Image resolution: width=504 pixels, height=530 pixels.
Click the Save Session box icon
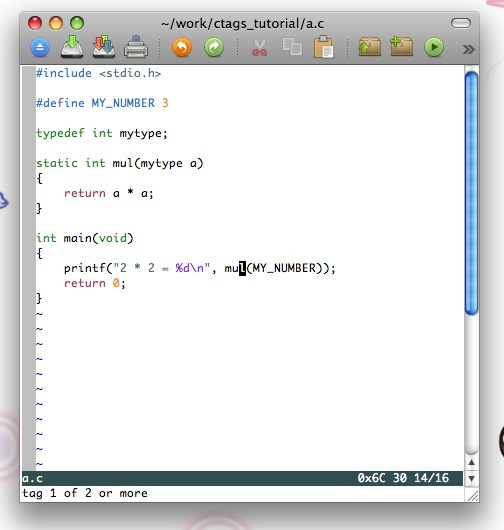402,47
